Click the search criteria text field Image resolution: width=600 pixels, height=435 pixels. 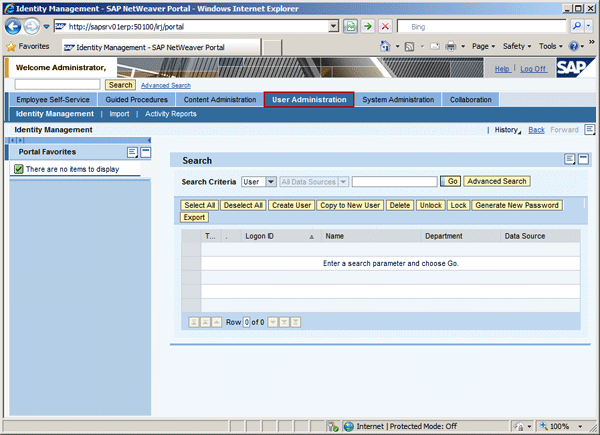click(x=395, y=182)
